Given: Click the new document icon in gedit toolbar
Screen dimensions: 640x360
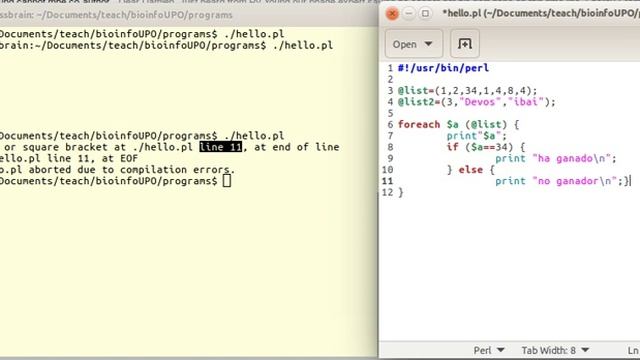Looking at the screenshot, I should [x=464, y=44].
